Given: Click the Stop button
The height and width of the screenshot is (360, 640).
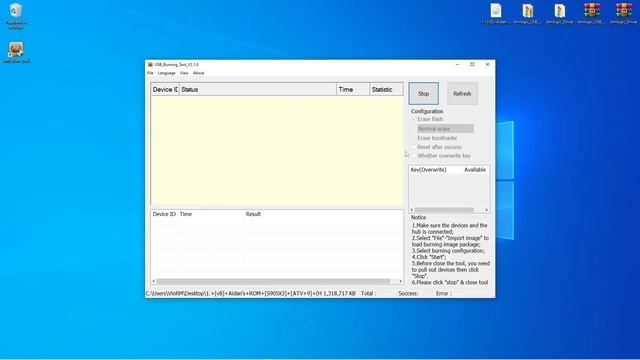Looking at the screenshot, I should pyautogui.click(x=424, y=93).
